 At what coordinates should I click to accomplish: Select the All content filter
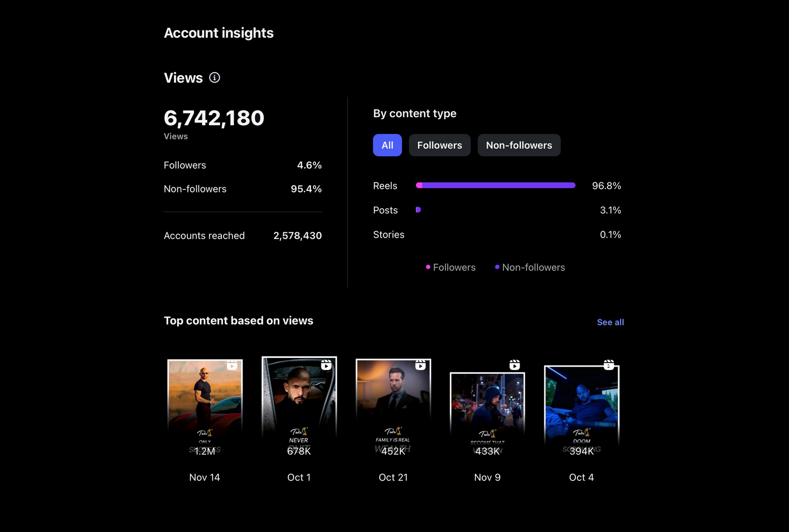click(x=387, y=145)
